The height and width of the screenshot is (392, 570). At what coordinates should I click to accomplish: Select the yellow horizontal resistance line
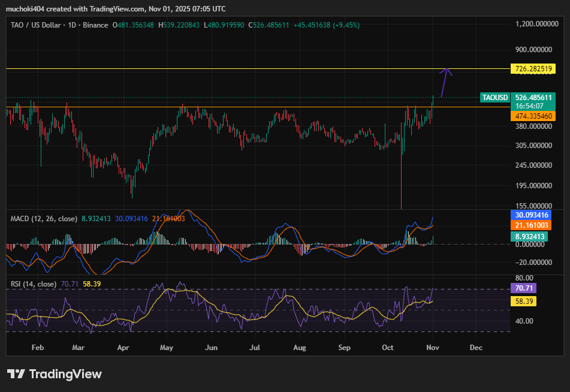pyautogui.click(x=240, y=69)
